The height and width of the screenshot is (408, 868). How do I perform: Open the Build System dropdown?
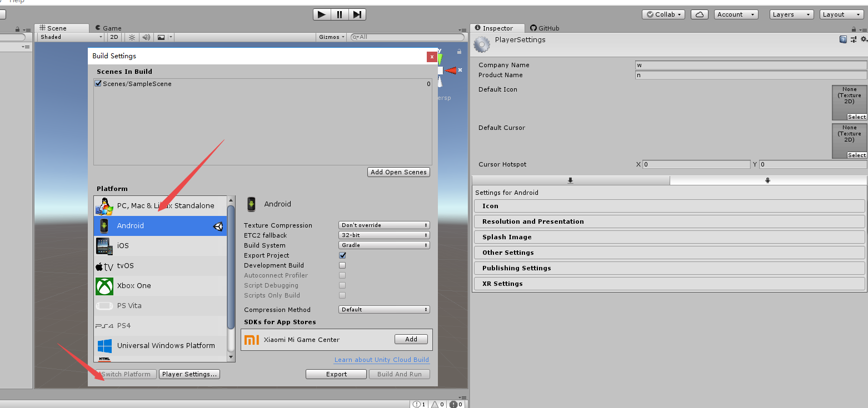pos(384,245)
